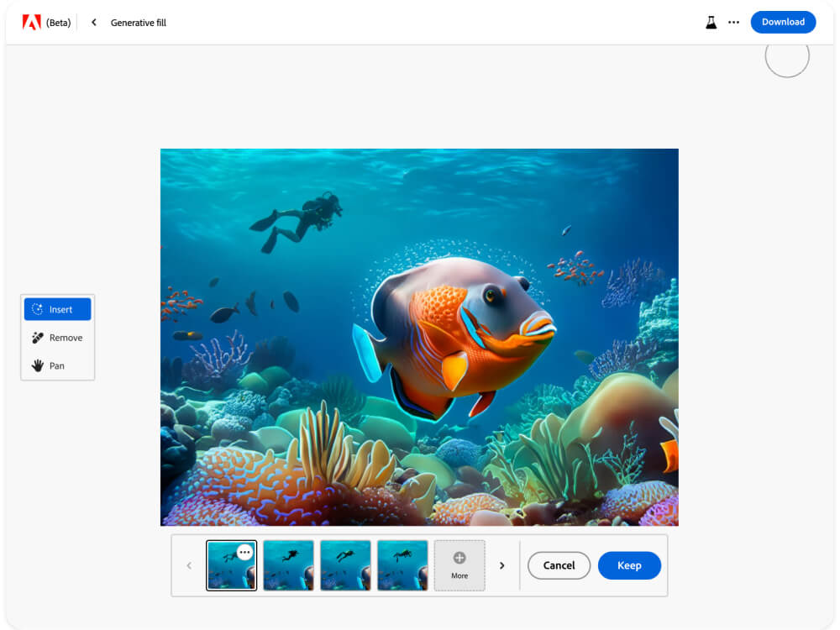Show next variations with the right arrow
This screenshot has width=840, height=630.
click(502, 565)
